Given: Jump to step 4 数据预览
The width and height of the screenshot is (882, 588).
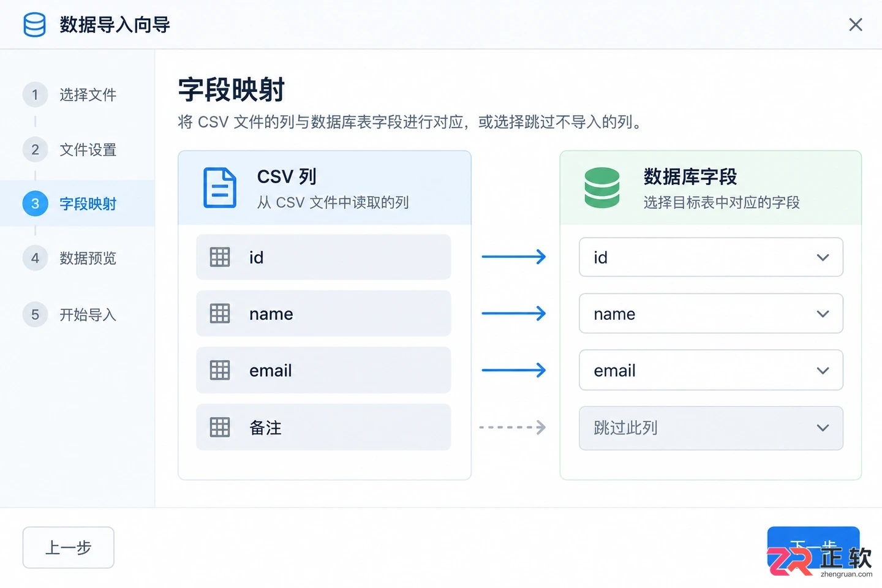Looking at the screenshot, I should (70, 258).
